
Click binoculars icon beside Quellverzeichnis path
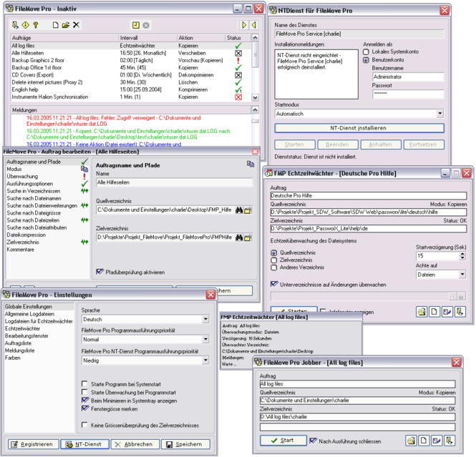(x=239, y=210)
